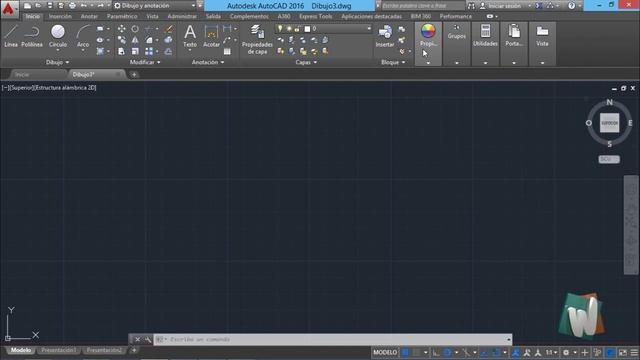Click the Propiedades panel button
The height and width of the screenshot is (360, 640).
(428, 43)
